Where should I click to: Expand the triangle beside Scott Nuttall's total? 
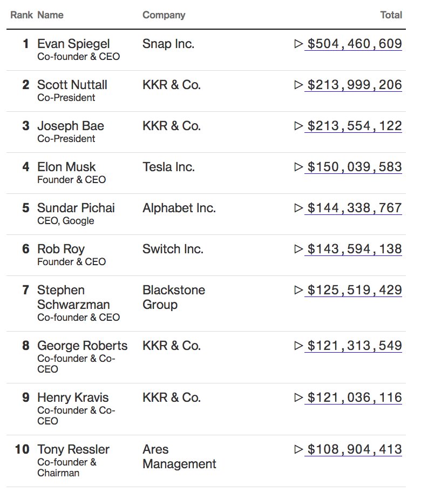point(298,85)
